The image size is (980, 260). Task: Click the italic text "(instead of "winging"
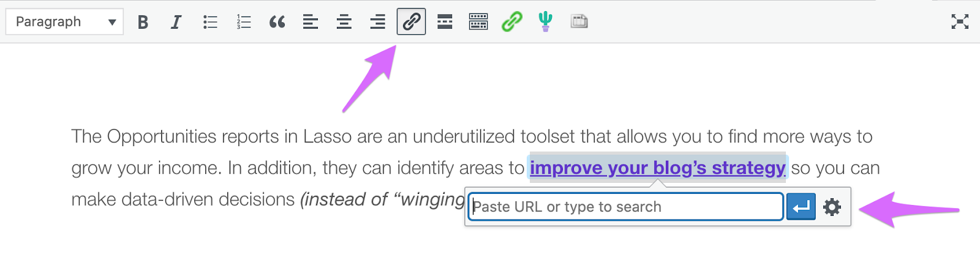382,199
